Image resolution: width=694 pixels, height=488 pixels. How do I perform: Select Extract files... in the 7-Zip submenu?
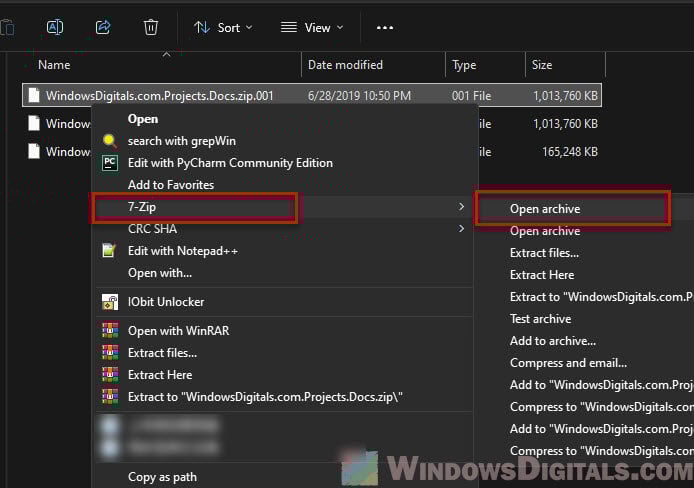point(544,253)
